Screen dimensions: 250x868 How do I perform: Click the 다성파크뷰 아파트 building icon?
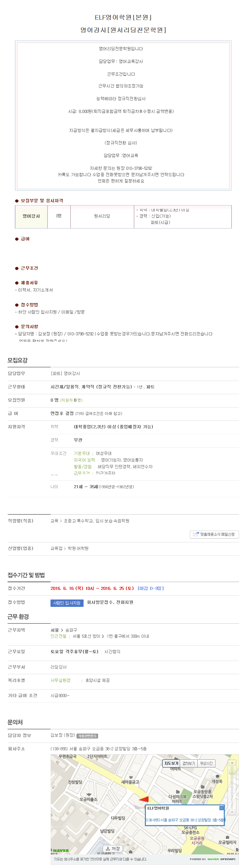178,791
